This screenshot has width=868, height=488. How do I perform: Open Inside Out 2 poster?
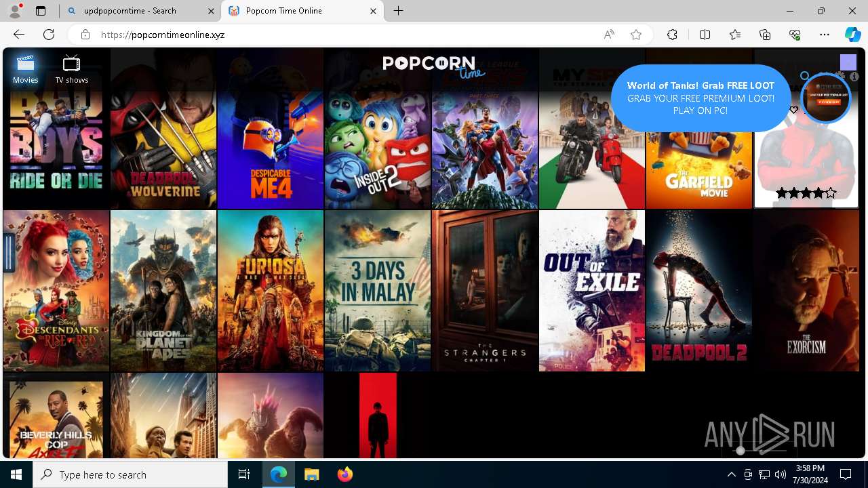pyautogui.click(x=378, y=129)
